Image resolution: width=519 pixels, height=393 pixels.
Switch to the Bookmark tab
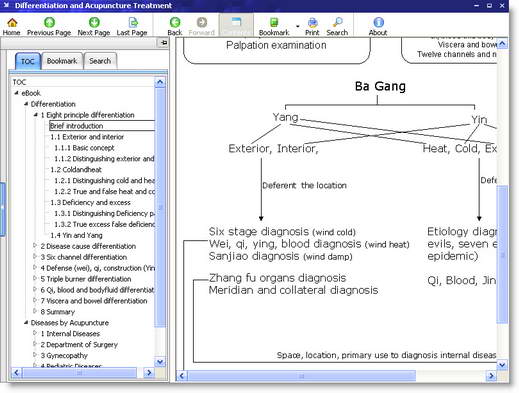tap(62, 61)
